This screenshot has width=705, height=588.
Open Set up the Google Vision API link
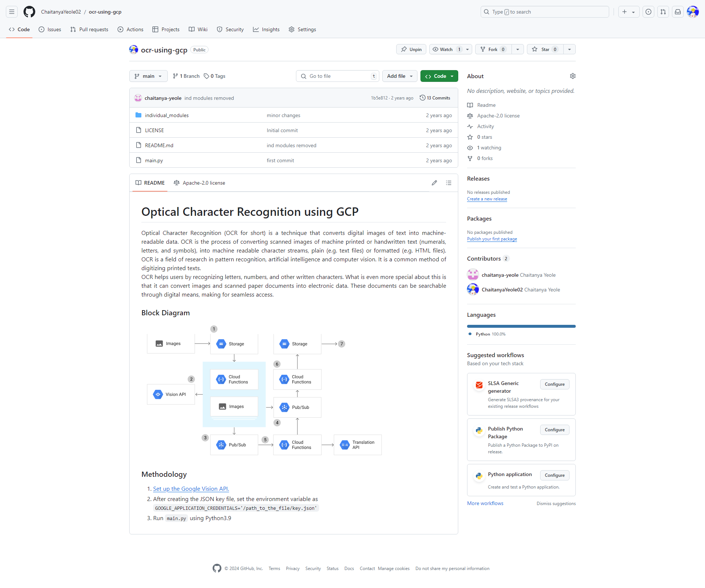pos(191,489)
